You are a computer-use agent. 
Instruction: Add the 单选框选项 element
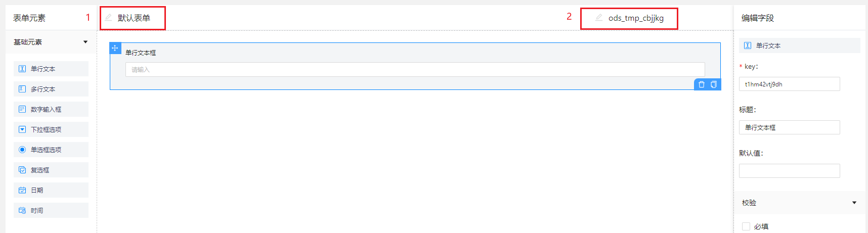[x=51, y=150]
